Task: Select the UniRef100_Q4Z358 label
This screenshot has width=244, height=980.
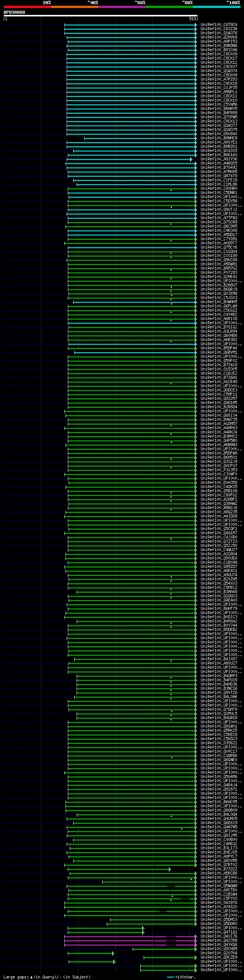Action: pyautogui.click(x=219, y=941)
